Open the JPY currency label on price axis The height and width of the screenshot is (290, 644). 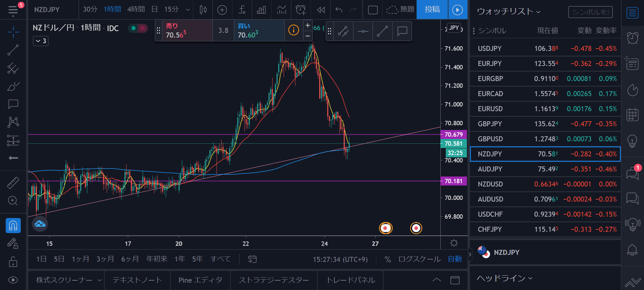point(454,28)
